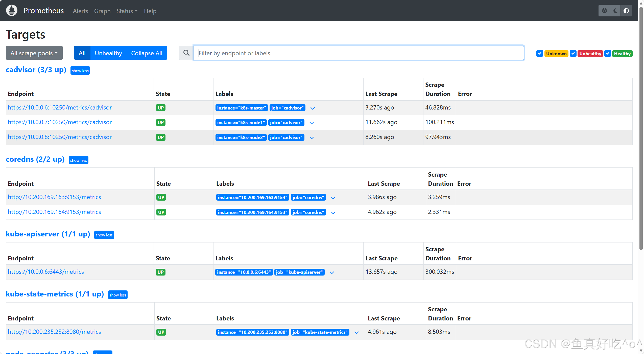Expand labels for 10.200.169.163:9153 coredns target

point(333,198)
